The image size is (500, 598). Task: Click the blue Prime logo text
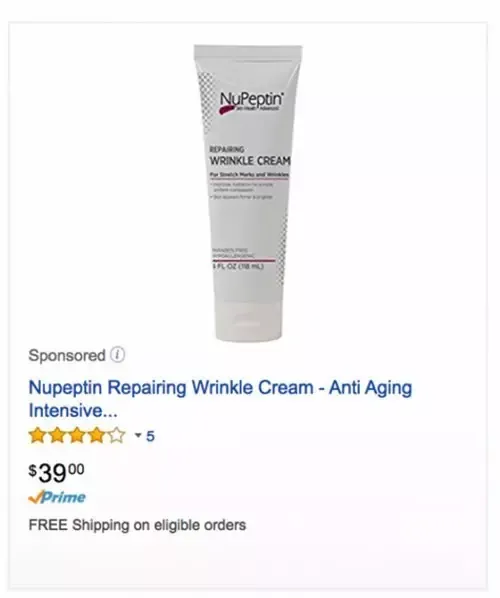tap(64, 497)
